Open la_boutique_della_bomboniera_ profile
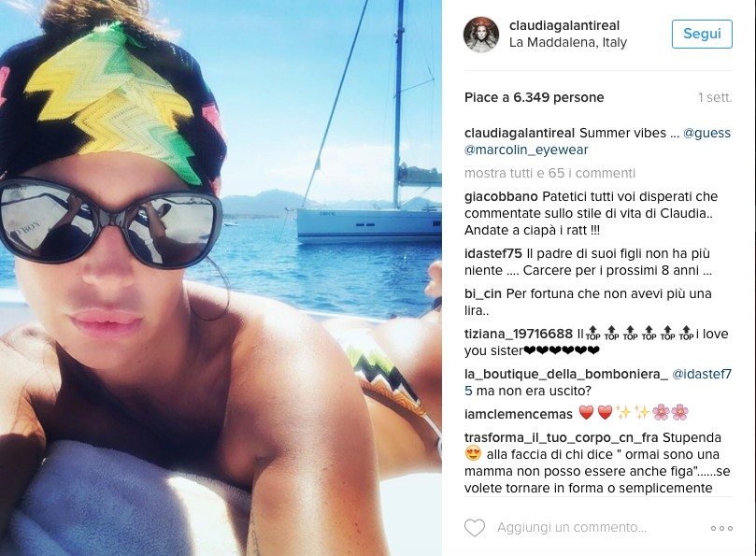The width and height of the screenshot is (756, 556). [x=566, y=374]
